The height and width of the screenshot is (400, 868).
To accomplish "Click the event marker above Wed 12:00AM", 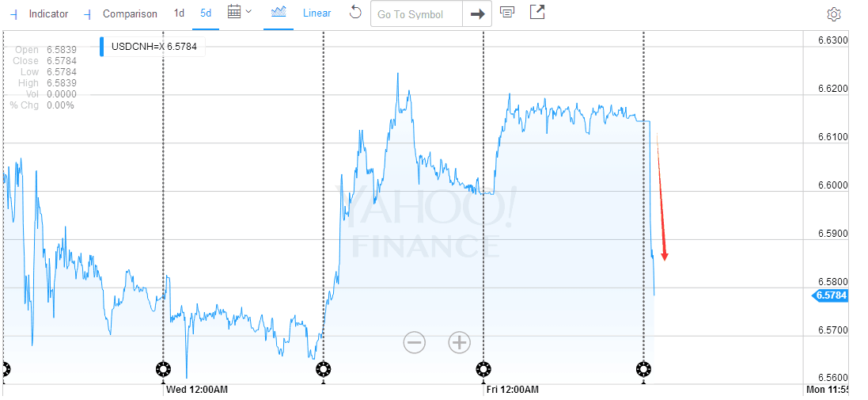I will (163, 369).
